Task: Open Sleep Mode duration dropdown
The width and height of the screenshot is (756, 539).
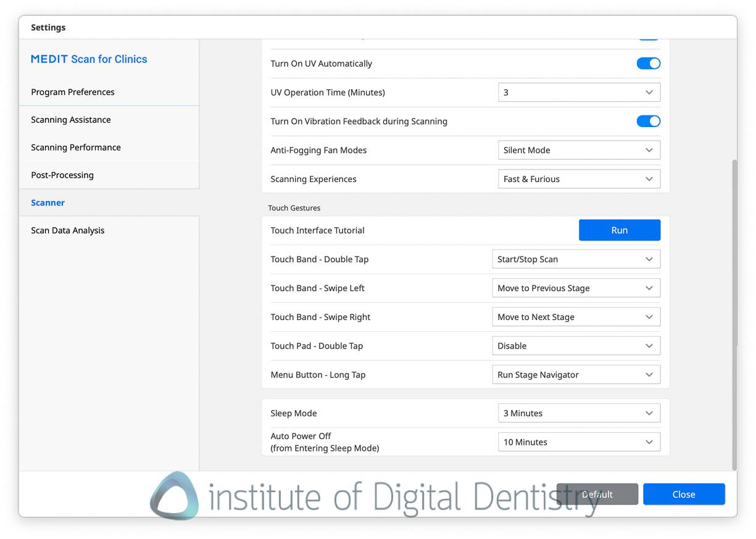Action: (578, 413)
